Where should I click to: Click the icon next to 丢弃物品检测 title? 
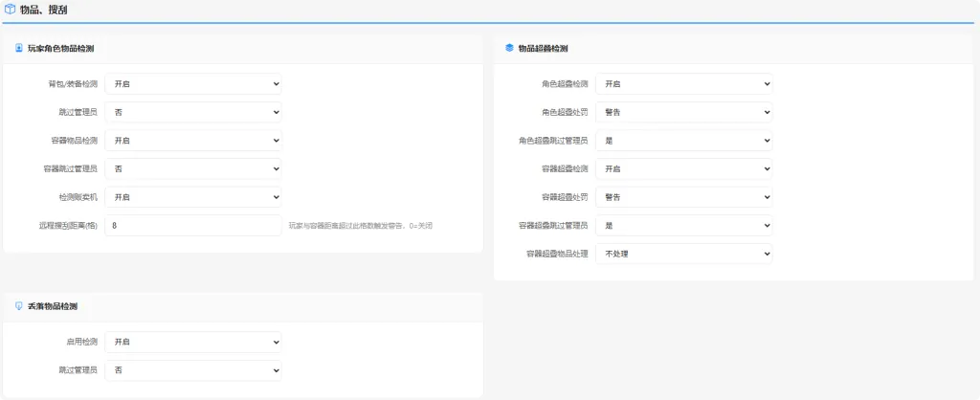19,306
